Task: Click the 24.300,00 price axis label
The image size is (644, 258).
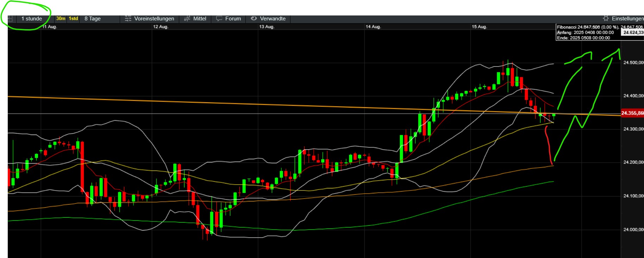Action: (x=633, y=129)
